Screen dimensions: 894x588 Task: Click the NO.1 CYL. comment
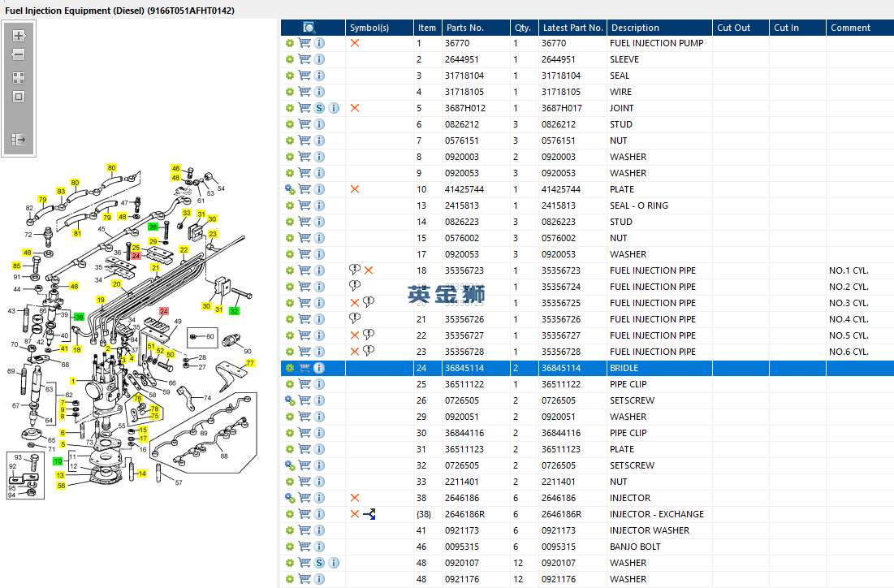pyautogui.click(x=849, y=270)
